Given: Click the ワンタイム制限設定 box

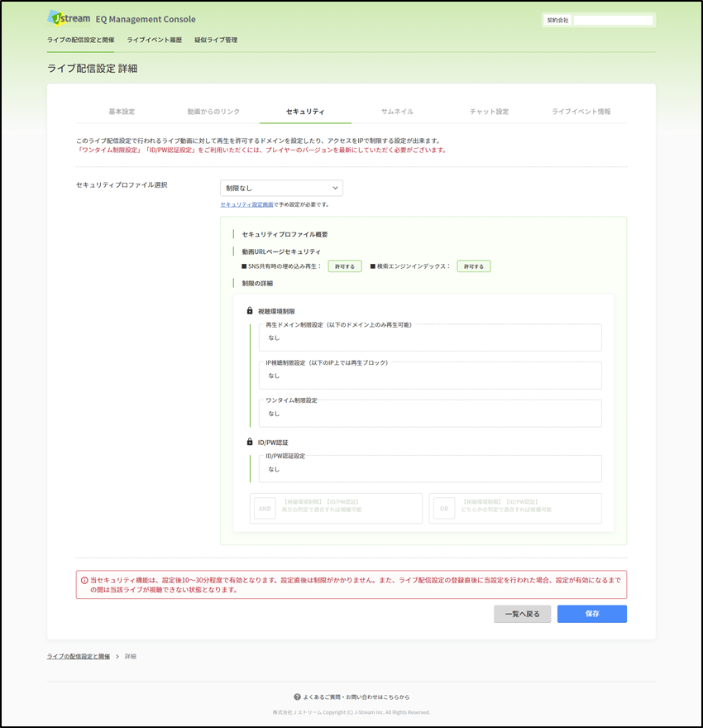Looking at the screenshot, I should [x=430, y=413].
